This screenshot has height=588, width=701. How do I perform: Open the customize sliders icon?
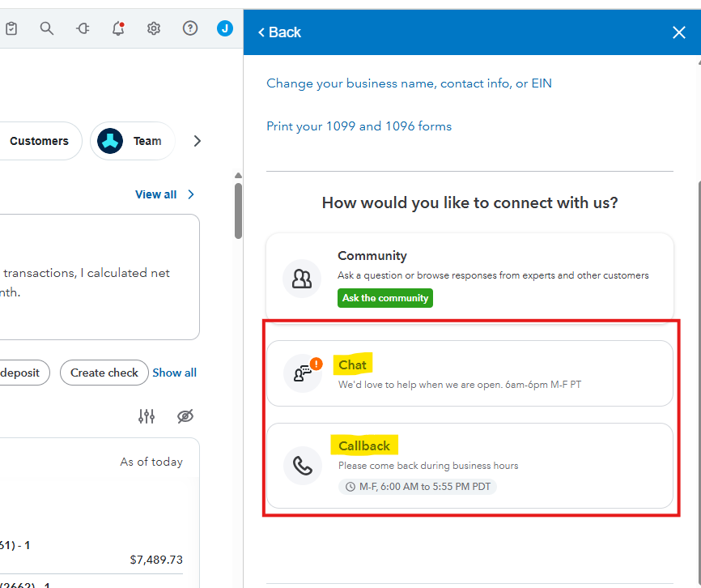147,416
